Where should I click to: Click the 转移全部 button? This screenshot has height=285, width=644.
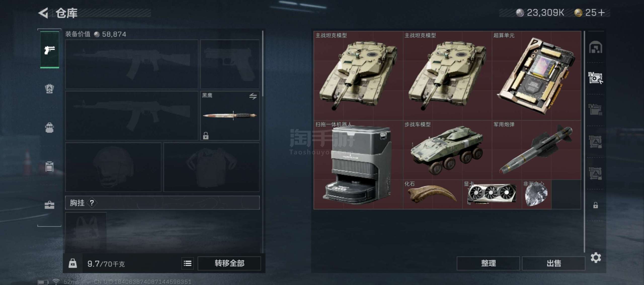[x=229, y=263]
